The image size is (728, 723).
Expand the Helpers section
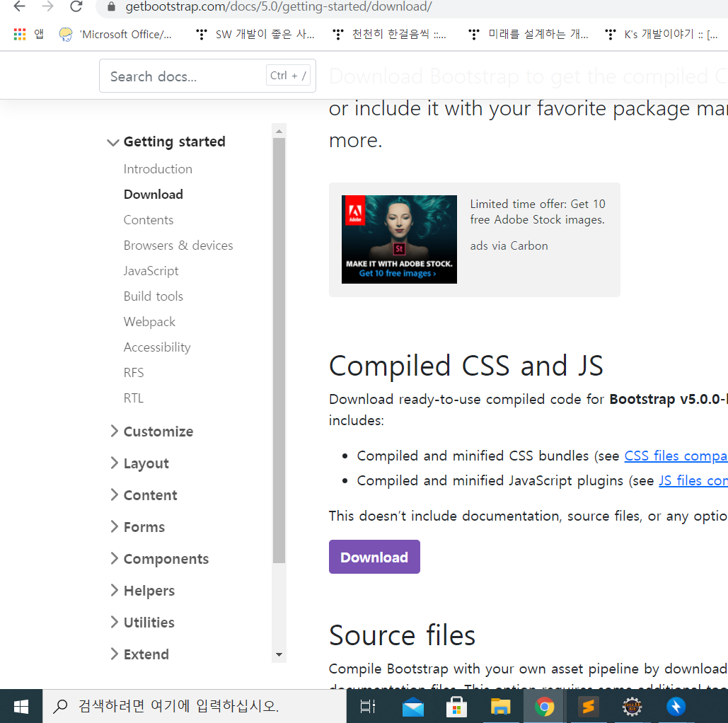point(142,591)
